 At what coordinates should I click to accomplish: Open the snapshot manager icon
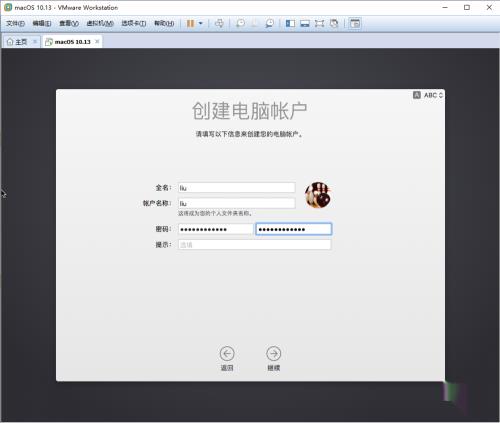269,23
